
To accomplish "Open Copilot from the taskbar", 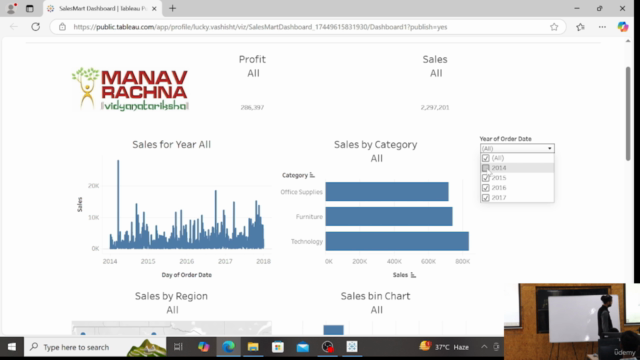I will tap(203, 347).
